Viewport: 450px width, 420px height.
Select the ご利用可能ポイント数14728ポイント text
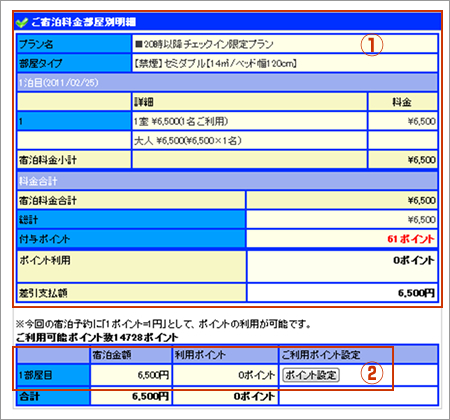pos(97,337)
